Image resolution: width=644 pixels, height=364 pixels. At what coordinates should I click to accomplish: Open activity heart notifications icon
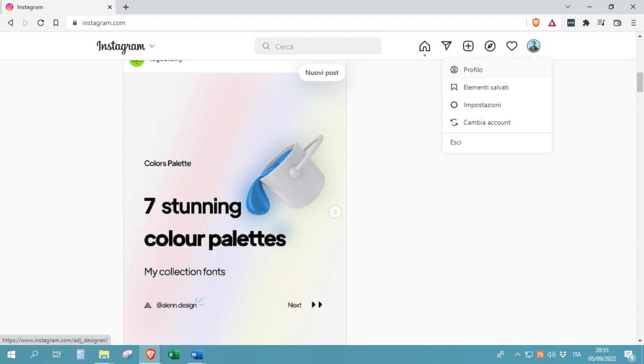click(512, 46)
